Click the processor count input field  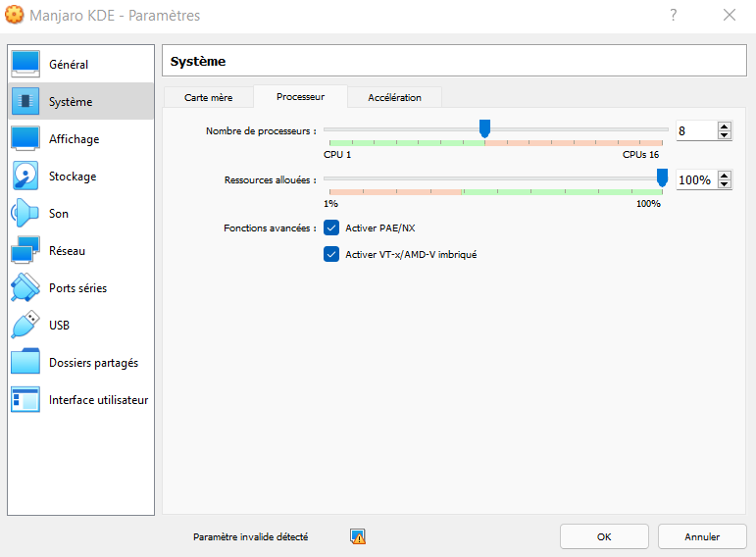695,130
